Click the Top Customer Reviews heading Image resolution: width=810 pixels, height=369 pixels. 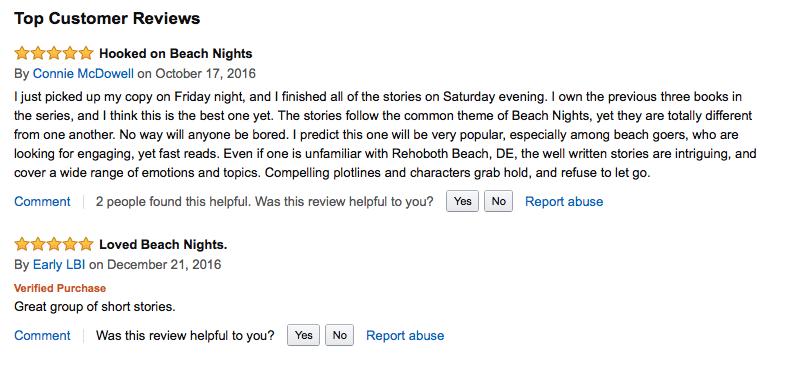click(x=107, y=19)
